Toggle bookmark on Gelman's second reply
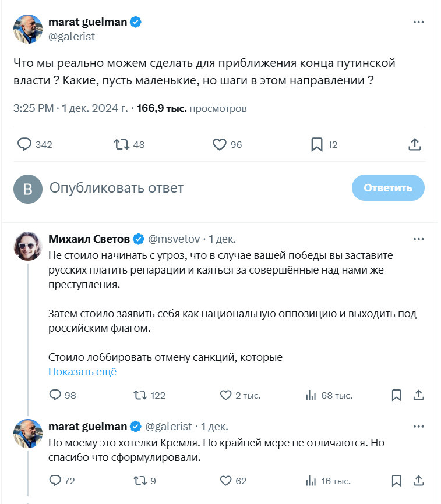This screenshot has height=504, width=441. click(x=396, y=481)
